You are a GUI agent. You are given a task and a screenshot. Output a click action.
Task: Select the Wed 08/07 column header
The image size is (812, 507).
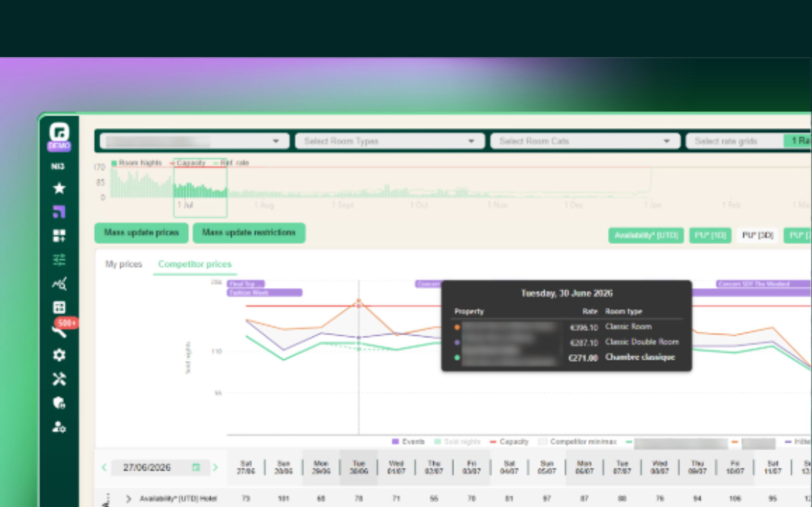click(660, 467)
